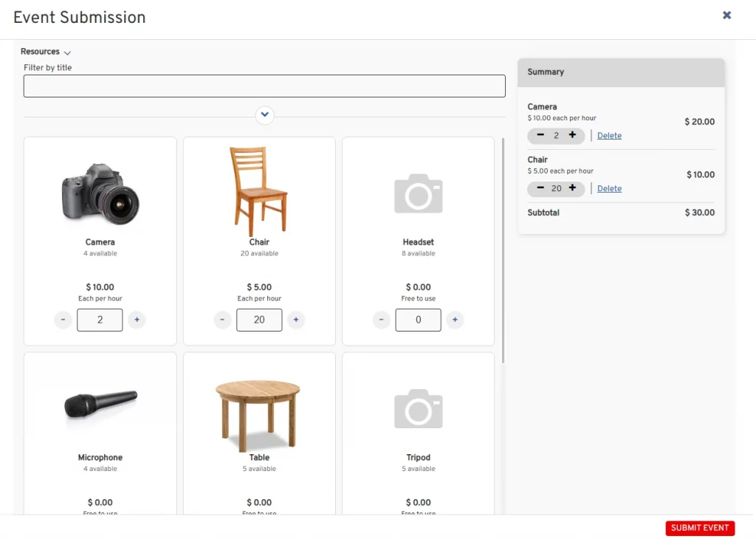756x539 pixels.
Task: Click the Camera $ 20.00 summary total
Action: [700, 122]
